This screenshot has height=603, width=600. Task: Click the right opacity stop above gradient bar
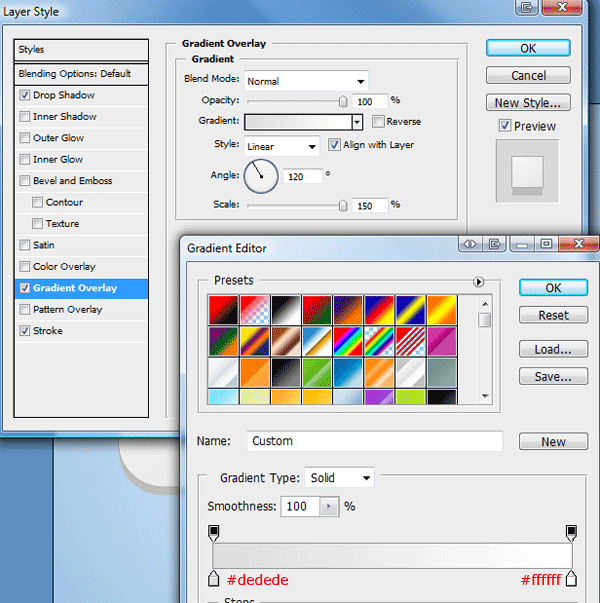click(571, 533)
